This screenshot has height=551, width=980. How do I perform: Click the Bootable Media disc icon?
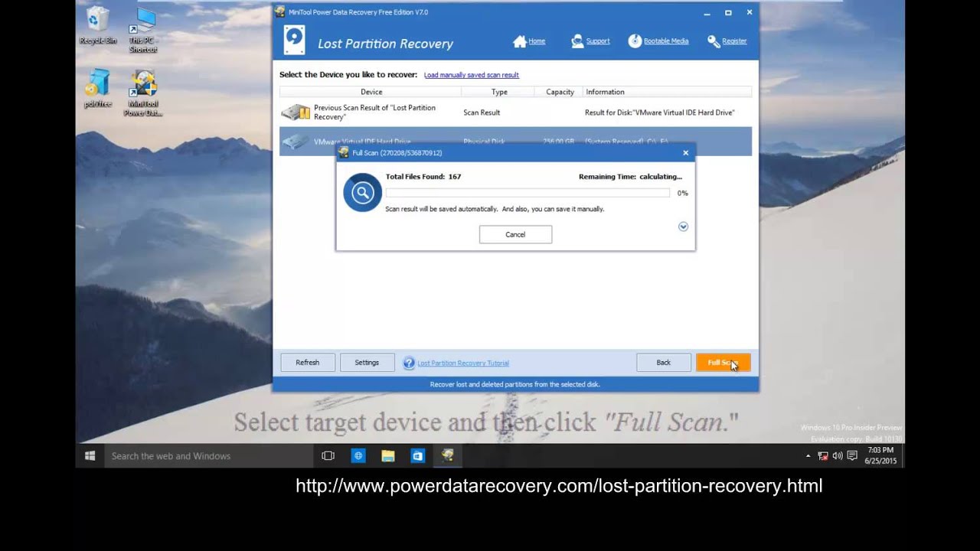(635, 41)
